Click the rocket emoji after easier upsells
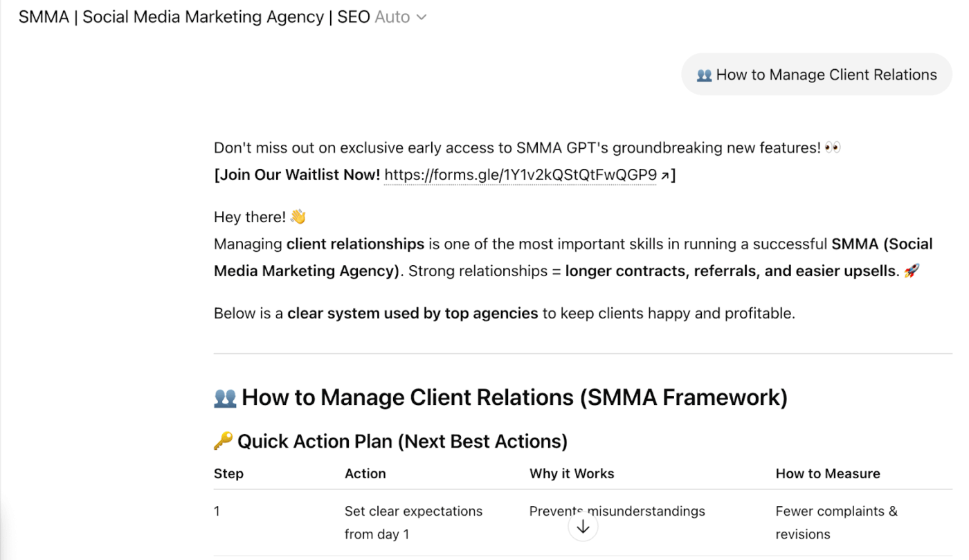 point(912,270)
